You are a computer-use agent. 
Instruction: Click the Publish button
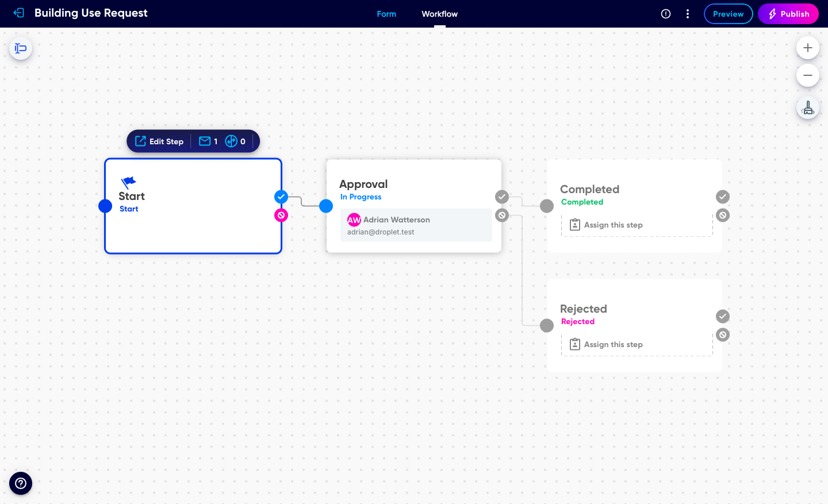pos(788,14)
